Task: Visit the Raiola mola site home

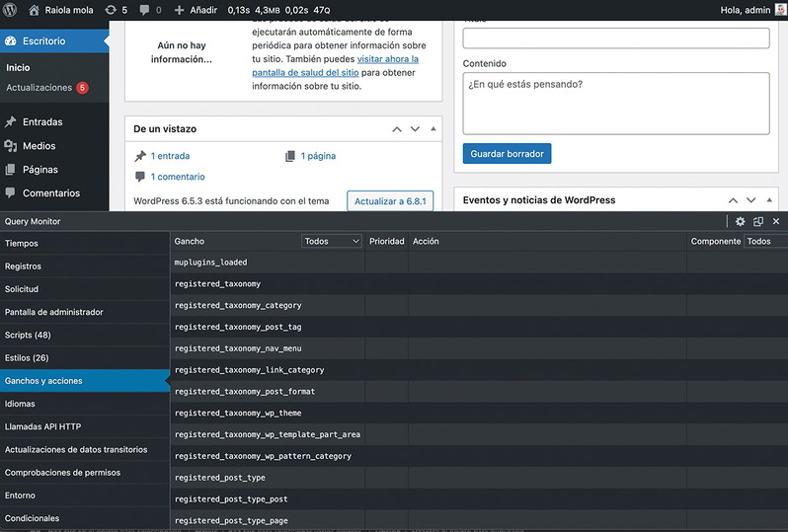Action: coord(61,10)
